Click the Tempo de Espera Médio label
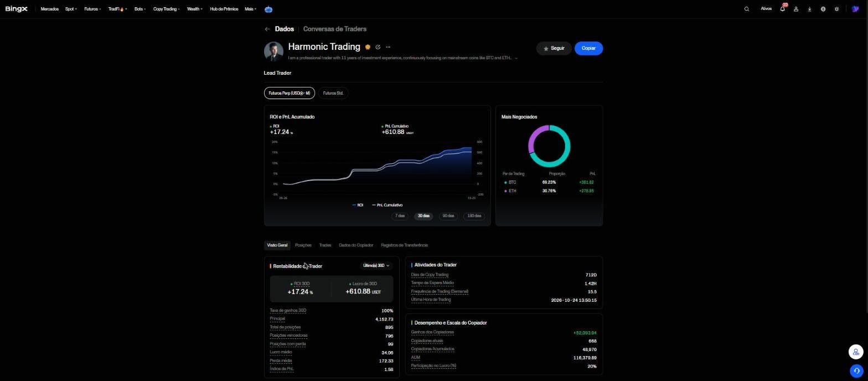The width and height of the screenshot is (868, 381). (432, 283)
